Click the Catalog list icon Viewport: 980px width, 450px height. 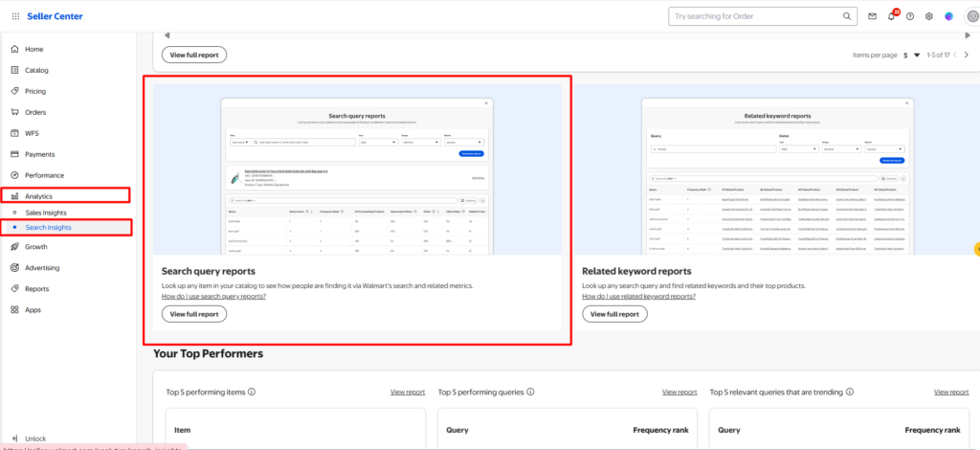pos(14,70)
